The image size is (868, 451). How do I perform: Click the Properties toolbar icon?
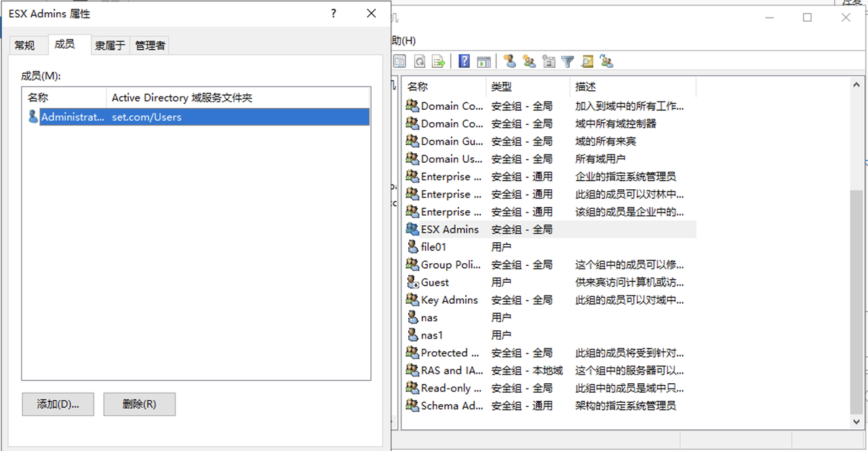(400, 62)
